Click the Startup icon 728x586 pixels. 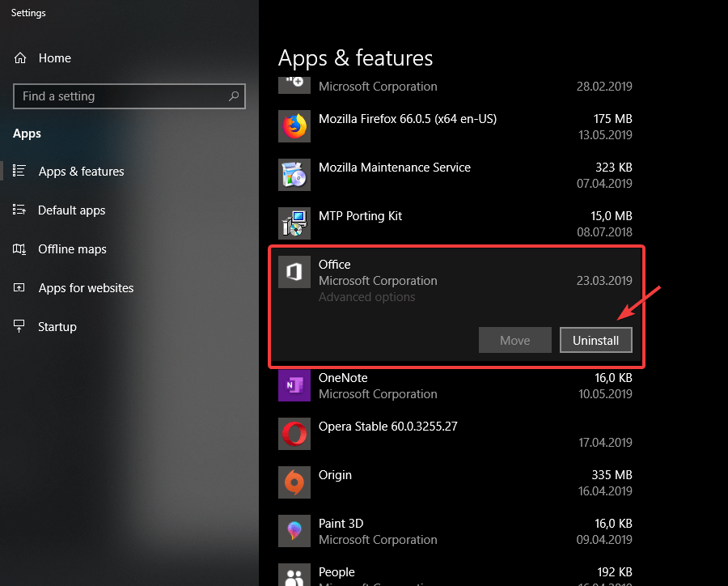[19, 326]
